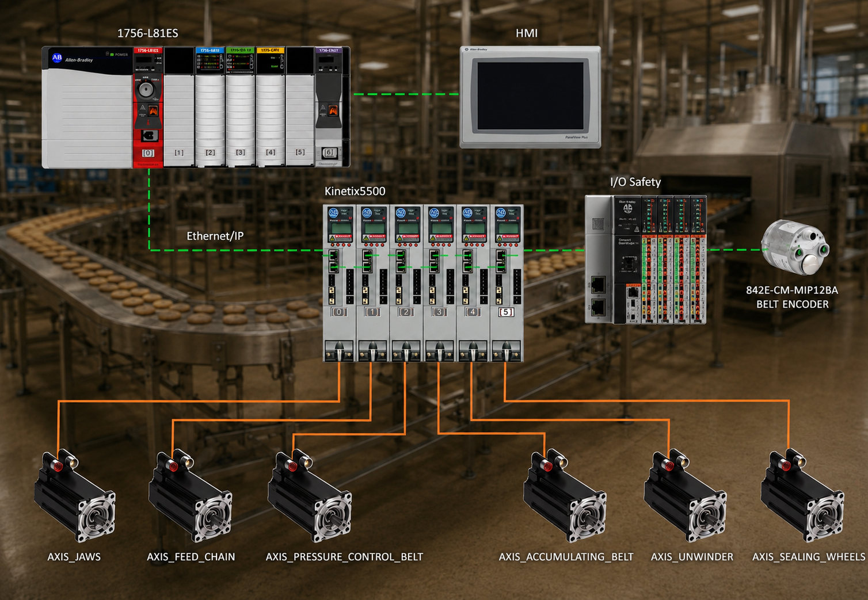Click the 'AXIS_PRESSURE_CONTROL_BELT' text label

coord(344,557)
